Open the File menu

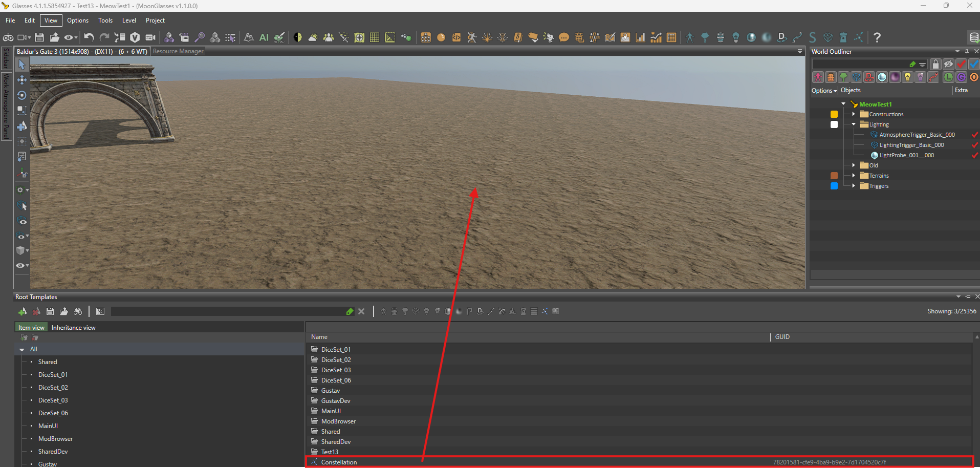[10, 20]
